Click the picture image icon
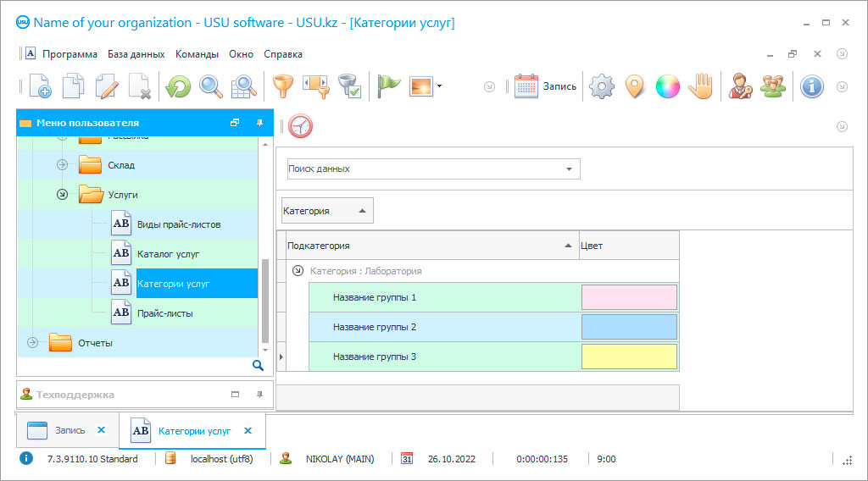The width and height of the screenshot is (868, 481). click(421, 86)
